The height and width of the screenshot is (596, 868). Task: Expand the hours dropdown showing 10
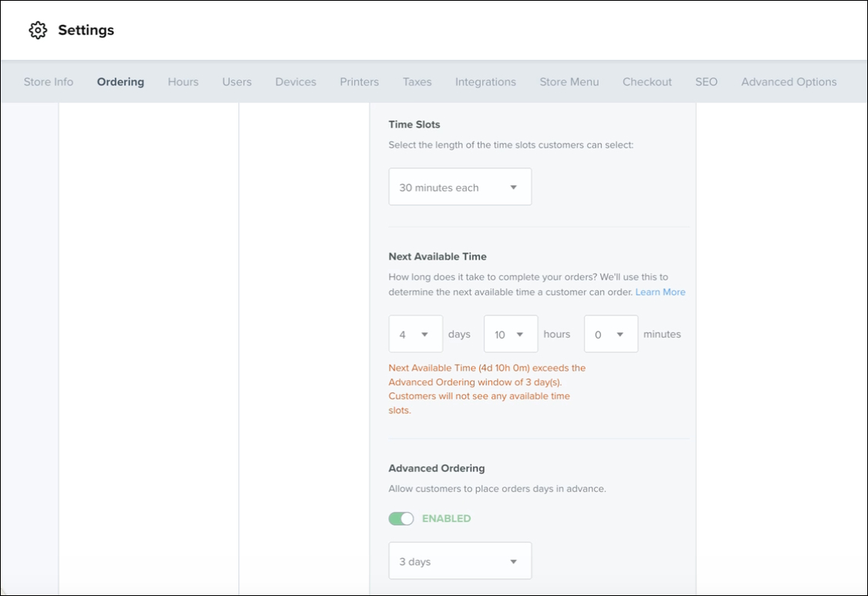(510, 335)
